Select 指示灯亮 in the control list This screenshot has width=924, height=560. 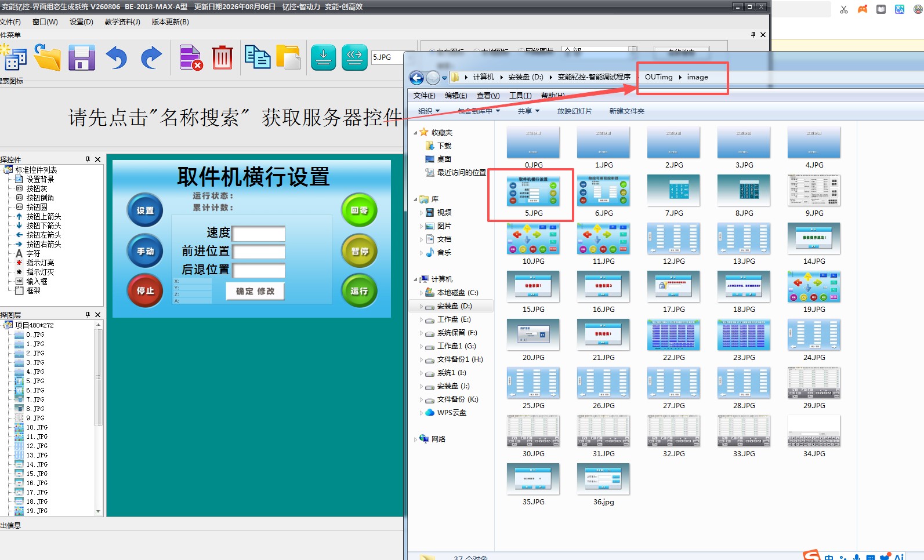pos(40,263)
